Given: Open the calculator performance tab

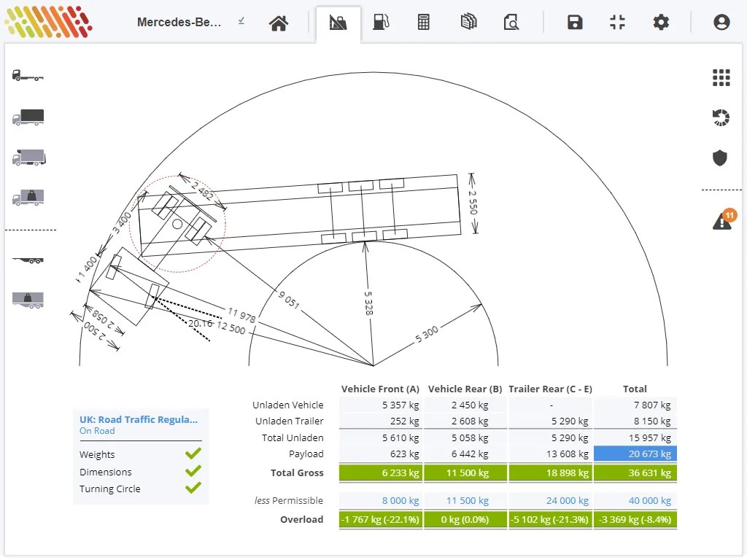Looking at the screenshot, I should [x=423, y=22].
